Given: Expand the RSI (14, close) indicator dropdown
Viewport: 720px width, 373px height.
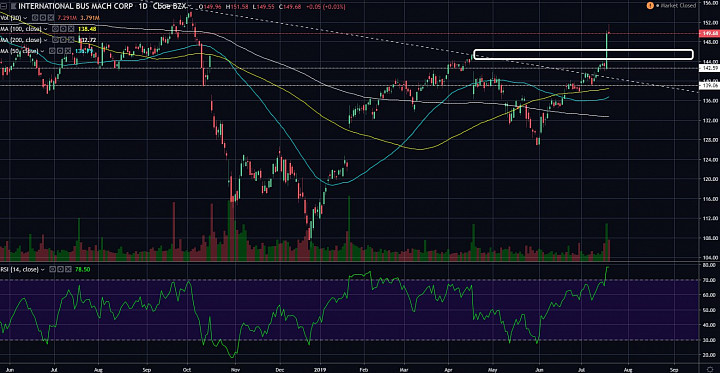Looking at the screenshot, I should [43, 270].
